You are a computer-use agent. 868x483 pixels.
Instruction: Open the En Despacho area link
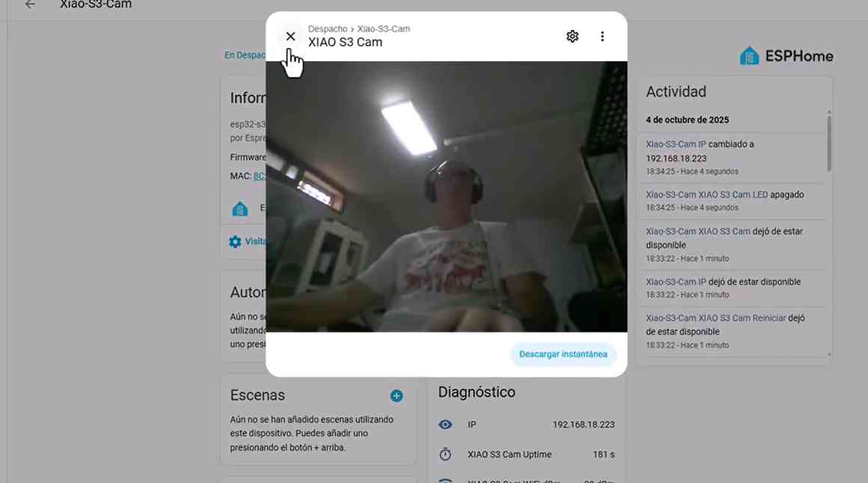(245, 55)
